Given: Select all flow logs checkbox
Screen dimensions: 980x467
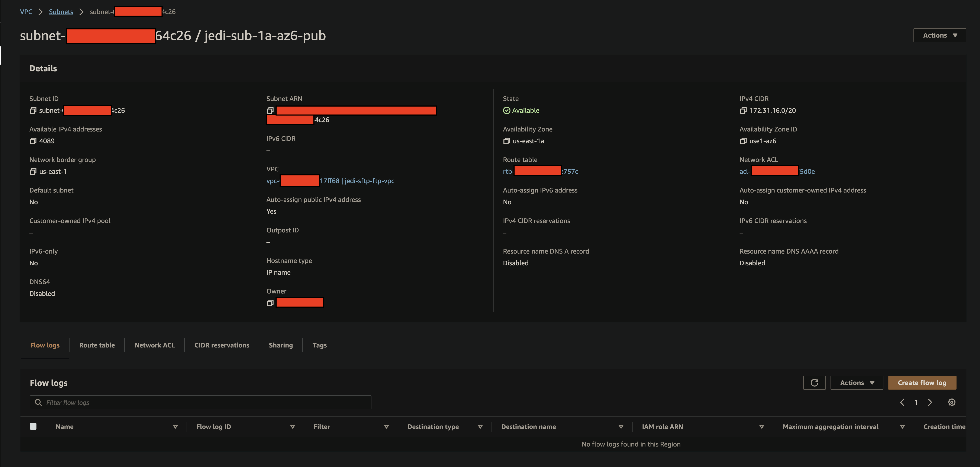Looking at the screenshot, I should point(33,426).
